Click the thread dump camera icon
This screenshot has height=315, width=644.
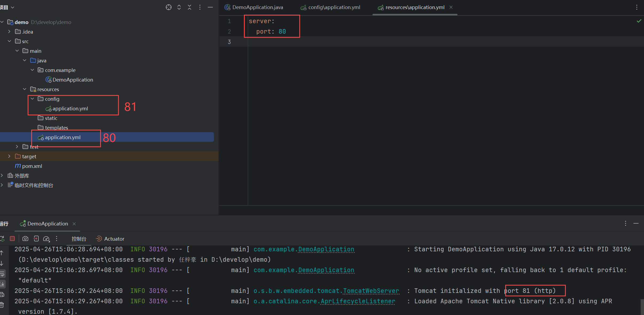(25, 239)
